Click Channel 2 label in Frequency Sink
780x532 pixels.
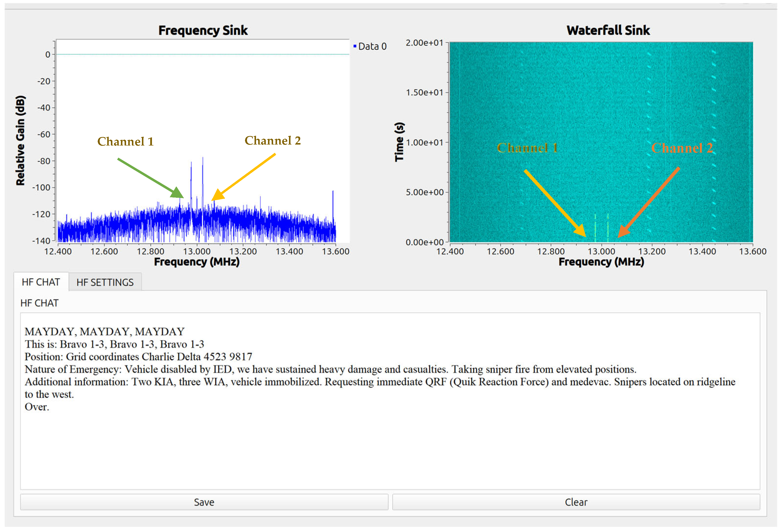click(273, 141)
